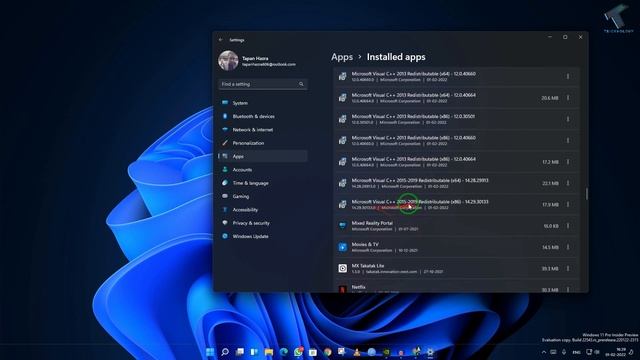Open options for Visual C++ 2015-2019 x64

coord(568,183)
